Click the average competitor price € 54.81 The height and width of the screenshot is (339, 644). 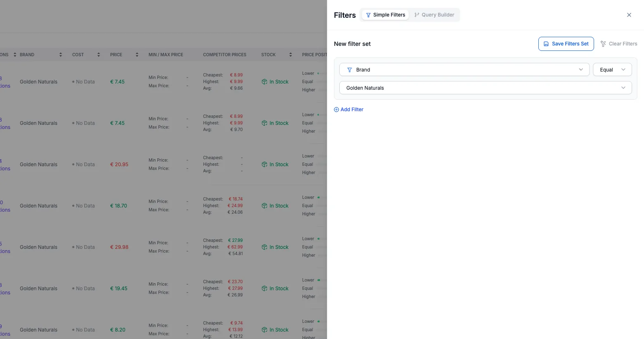pyautogui.click(x=236, y=254)
